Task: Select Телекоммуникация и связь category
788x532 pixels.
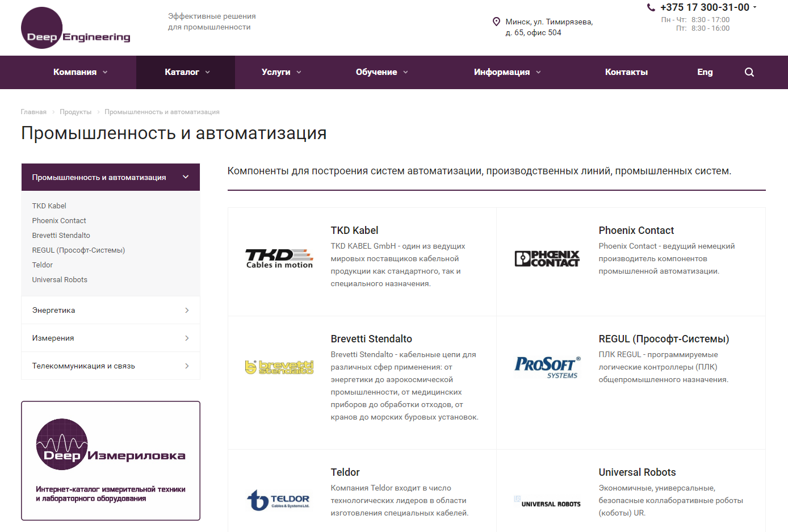Action: [x=111, y=366]
